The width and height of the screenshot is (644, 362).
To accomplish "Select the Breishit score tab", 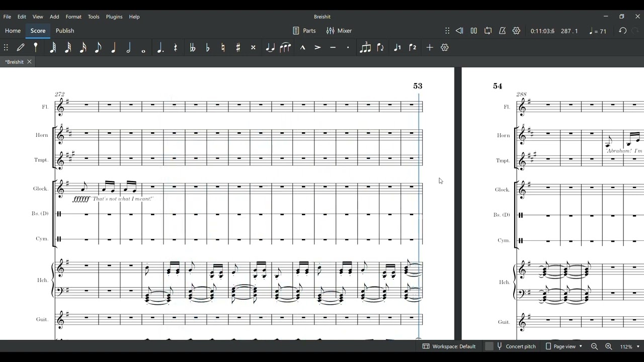I will coord(14,62).
